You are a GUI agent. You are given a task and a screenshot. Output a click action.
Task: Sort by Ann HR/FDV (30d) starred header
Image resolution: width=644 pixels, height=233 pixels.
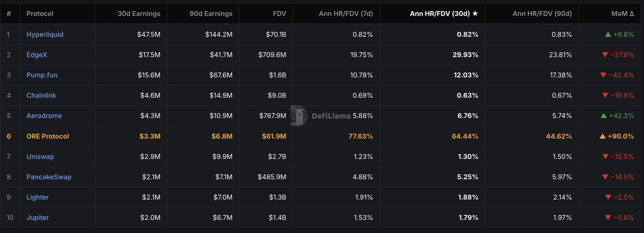444,14
